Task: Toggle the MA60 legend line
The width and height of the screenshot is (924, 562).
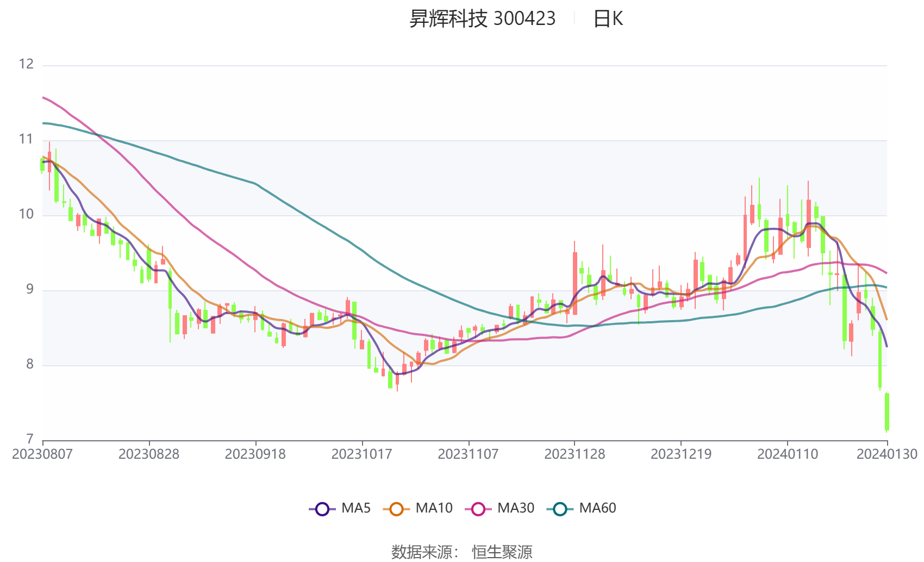Action: 582,508
